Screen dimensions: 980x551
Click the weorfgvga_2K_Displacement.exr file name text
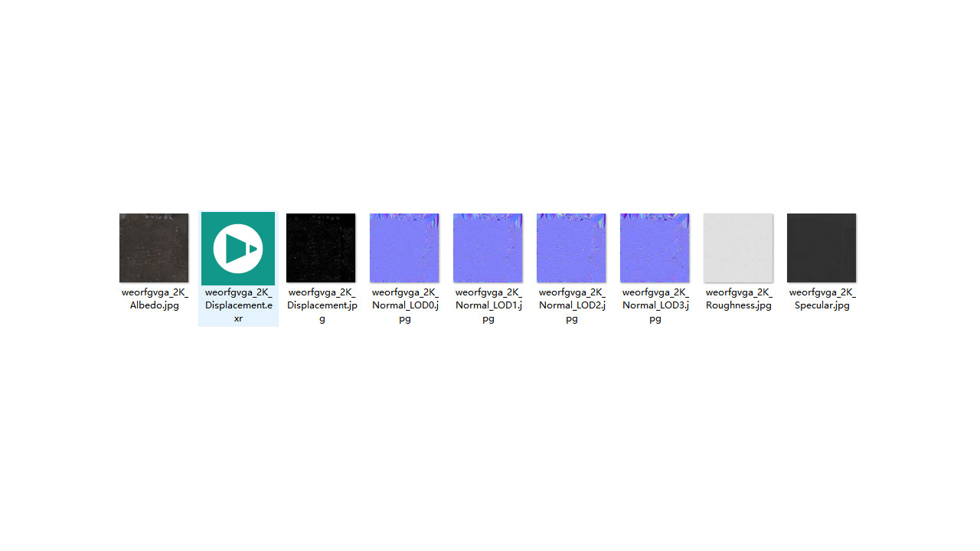pos(238,305)
